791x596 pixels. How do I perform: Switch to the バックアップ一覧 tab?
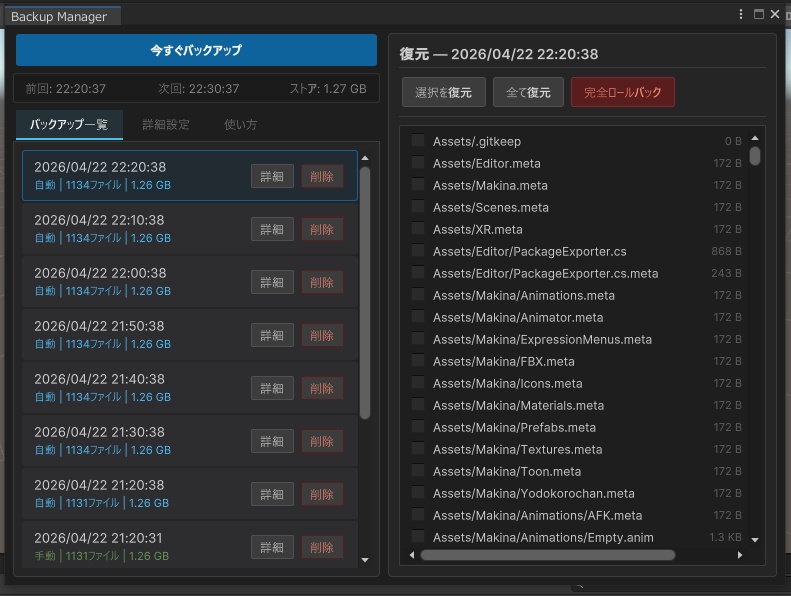69,125
